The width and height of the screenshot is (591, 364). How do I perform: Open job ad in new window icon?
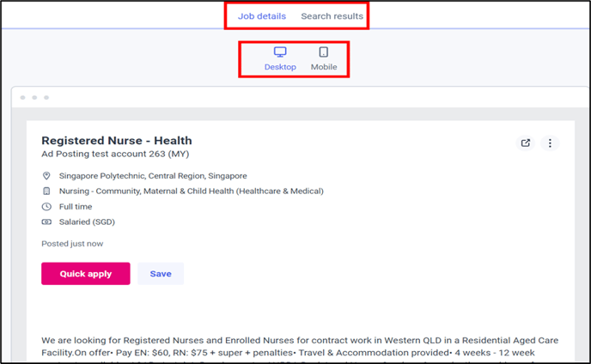(526, 143)
